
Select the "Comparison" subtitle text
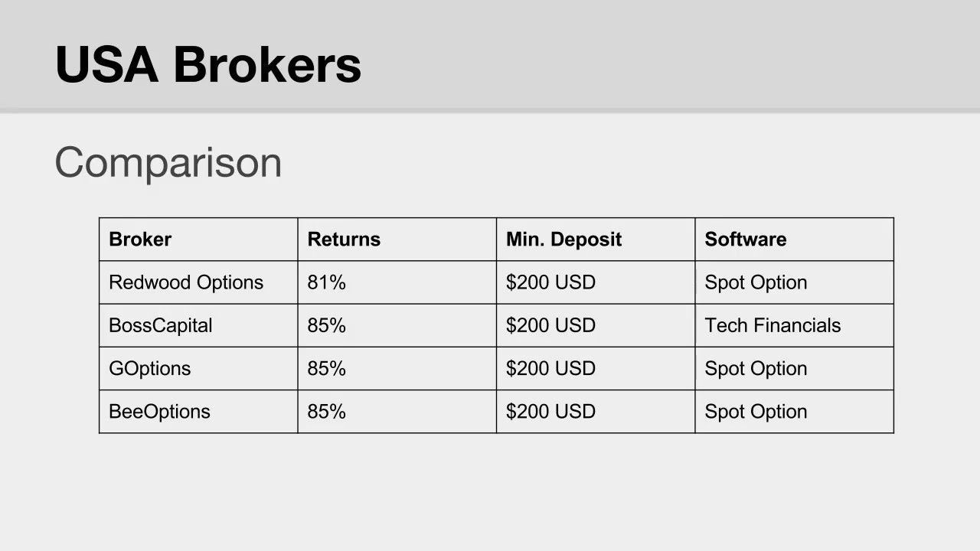click(x=168, y=162)
